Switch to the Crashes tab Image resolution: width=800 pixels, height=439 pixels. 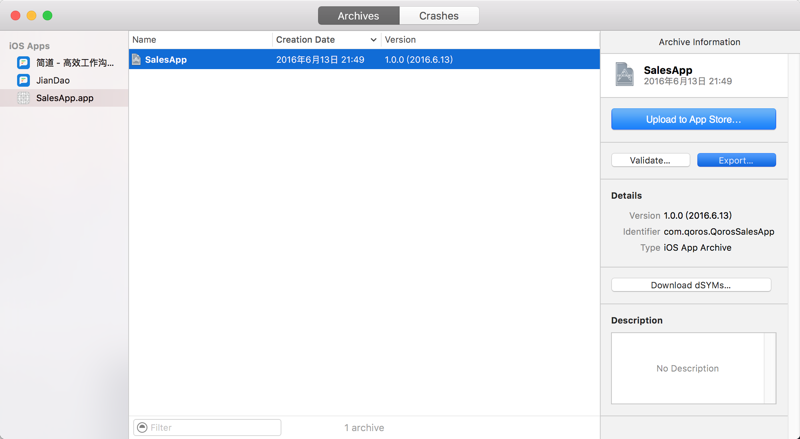click(x=439, y=16)
